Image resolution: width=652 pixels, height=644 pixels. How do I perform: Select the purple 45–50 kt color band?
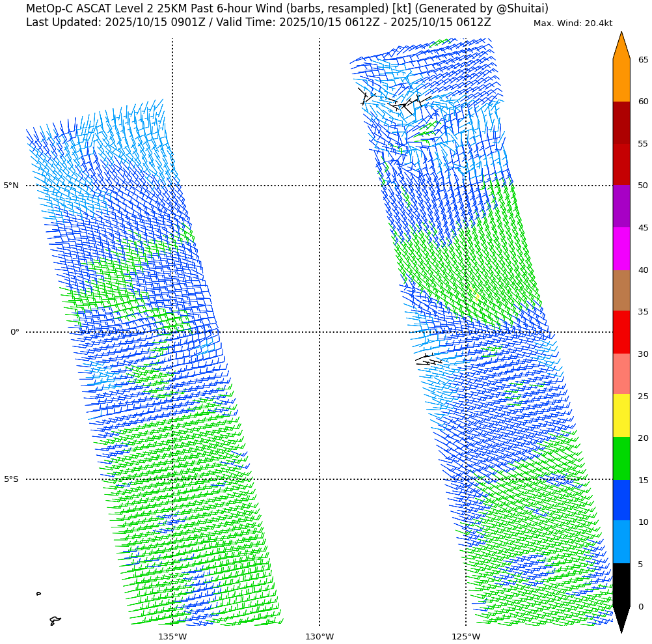coord(621,206)
